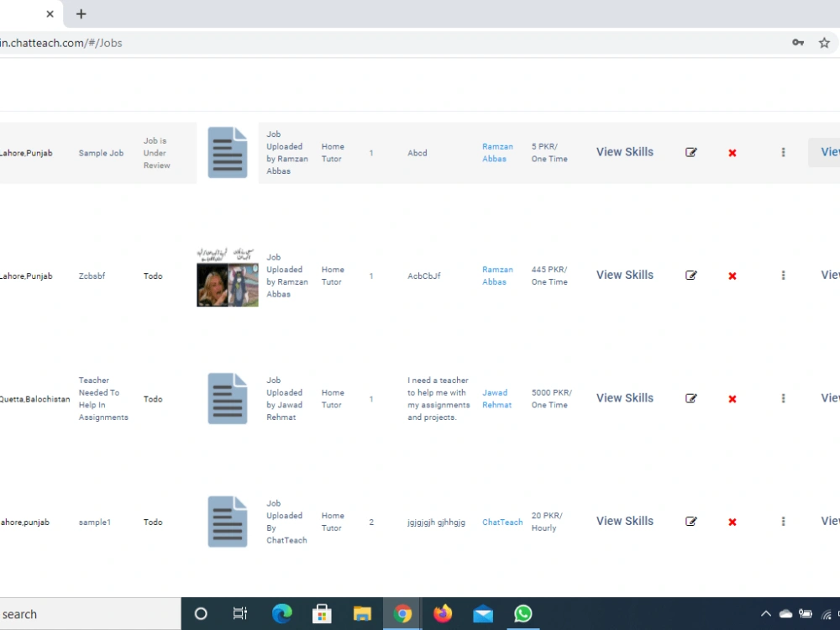Open saved passwords key icon
The image size is (840, 630).
click(798, 42)
